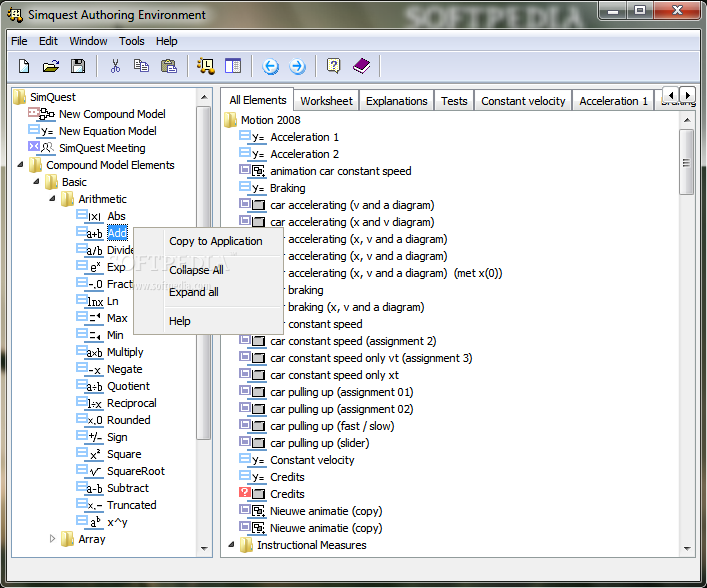Open the Window menu
707x588 pixels.
coord(88,41)
